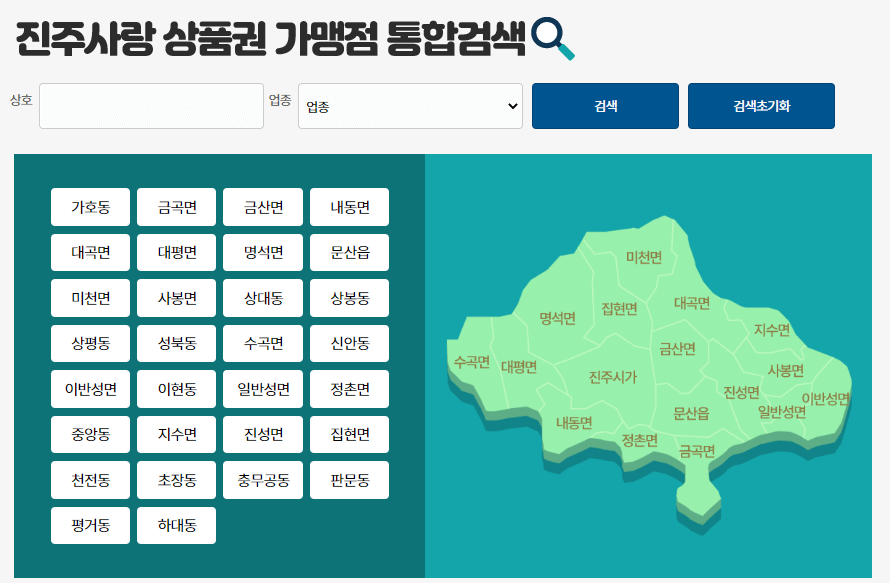Click the blue 검색 search button
The height and width of the screenshot is (583, 890).
604,105
